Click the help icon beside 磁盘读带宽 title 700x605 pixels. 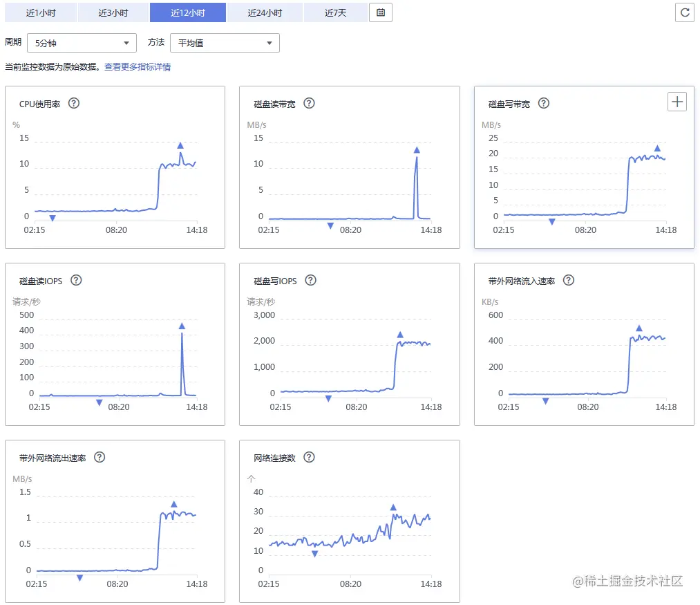click(309, 103)
